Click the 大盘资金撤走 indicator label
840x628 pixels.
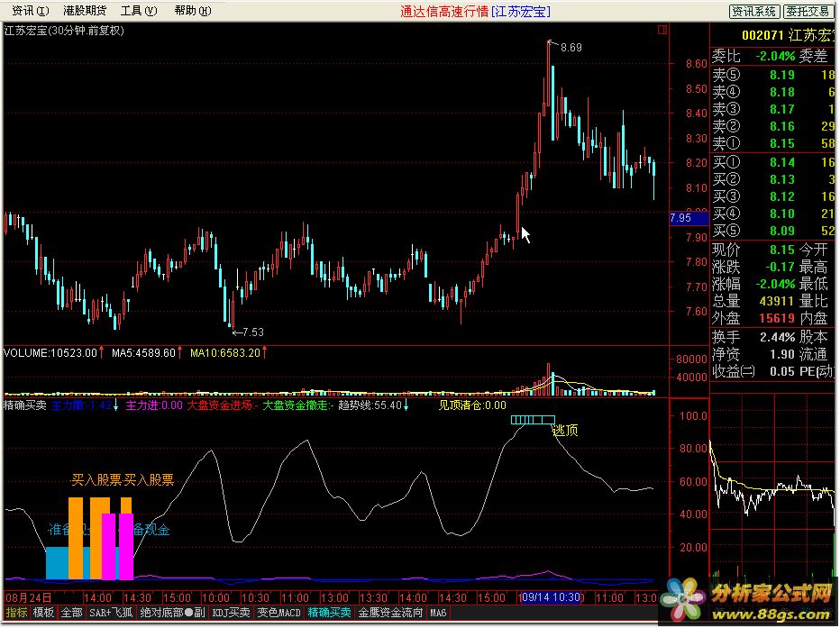[297, 405]
